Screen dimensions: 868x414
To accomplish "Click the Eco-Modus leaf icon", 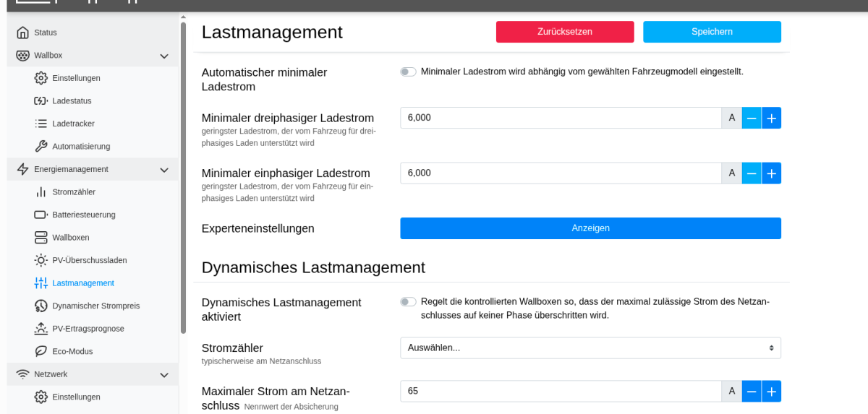I will pyautogui.click(x=41, y=351).
